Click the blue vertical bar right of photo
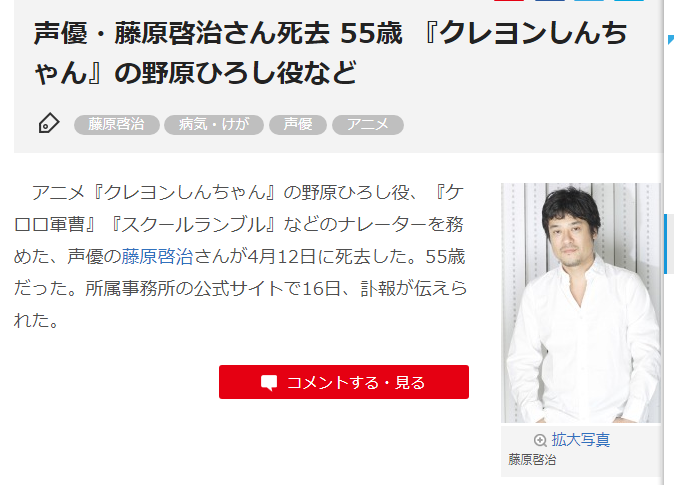Viewport: 674px width, 485px height. [666, 244]
